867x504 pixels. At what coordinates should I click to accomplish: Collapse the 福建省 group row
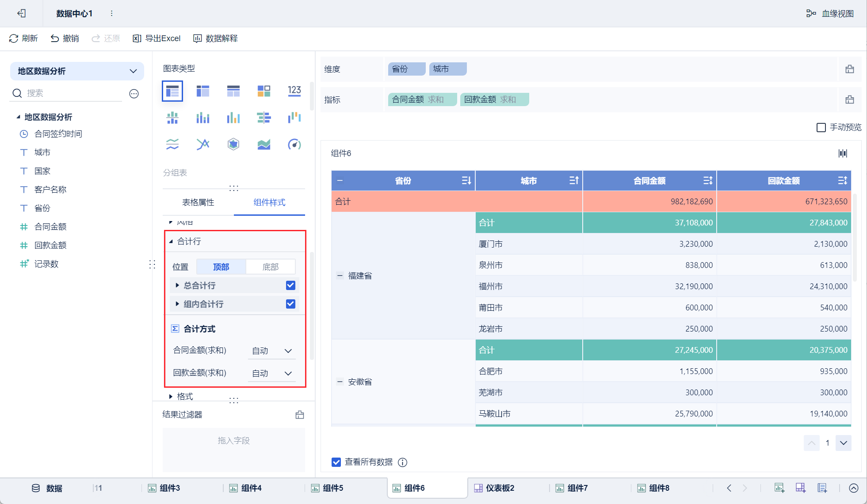tap(340, 275)
